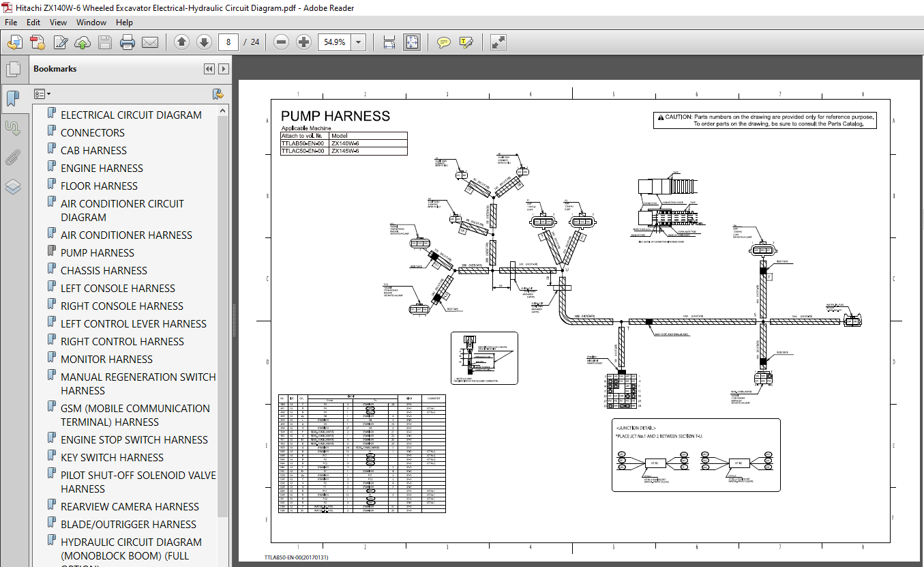
Task: Open PILOT SHUT-OFF SOLENOID VALVE HARNESS bookmark
Action: 138,482
